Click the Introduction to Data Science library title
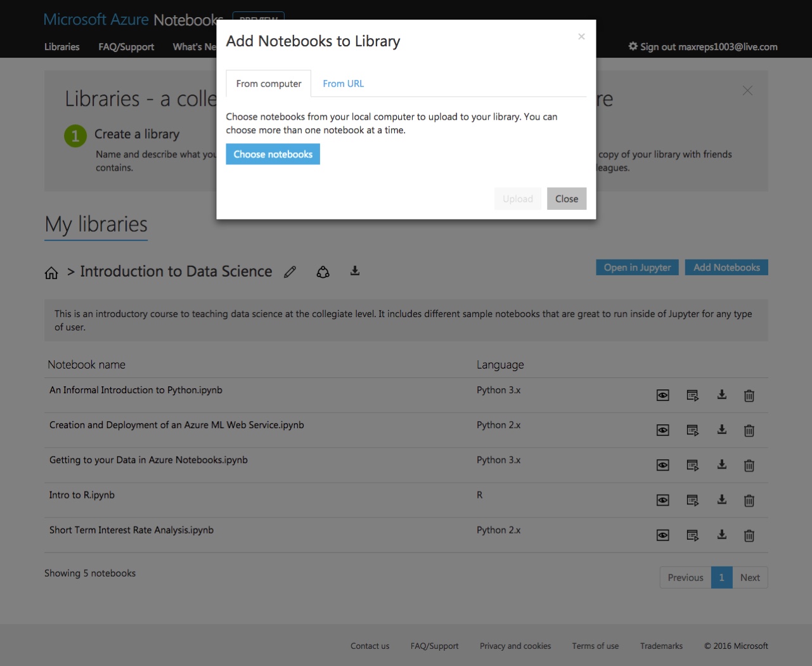The image size is (812, 666). pyautogui.click(x=176, y=271)
